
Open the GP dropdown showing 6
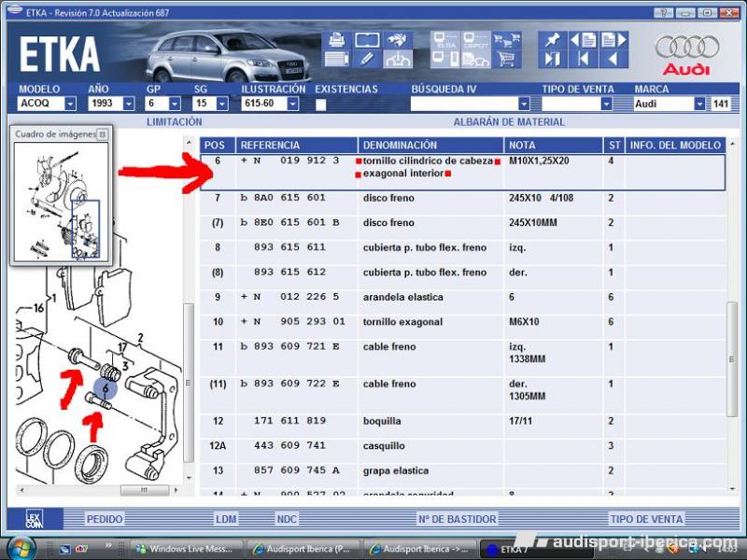[175, 104]
